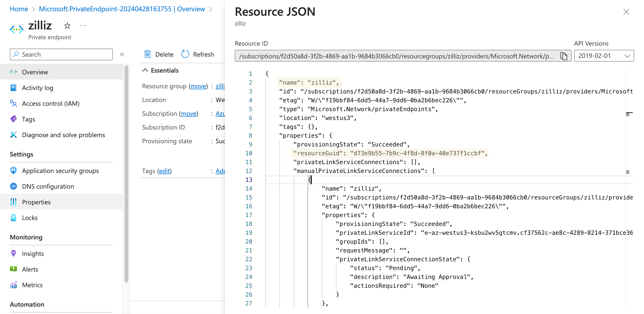Click the "provisioningState" line 9
The image size is (644, 314).
click(351, 144)
